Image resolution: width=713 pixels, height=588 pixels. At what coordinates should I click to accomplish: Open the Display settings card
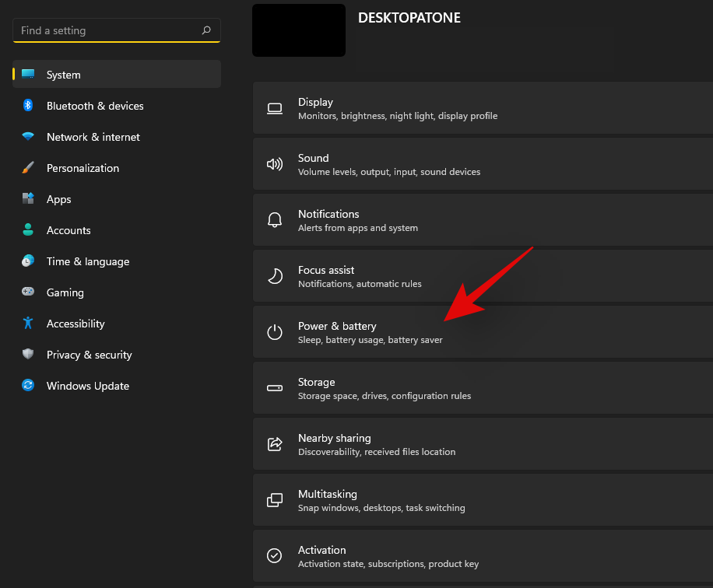tap(483, 108)
